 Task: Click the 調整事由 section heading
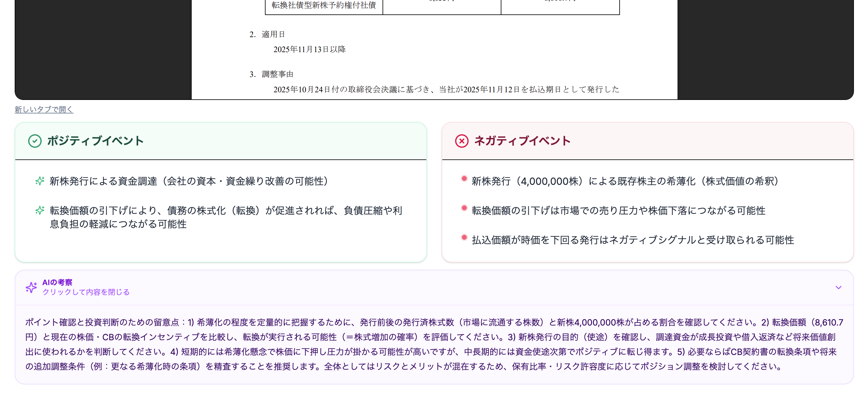(x=277, y=74)
